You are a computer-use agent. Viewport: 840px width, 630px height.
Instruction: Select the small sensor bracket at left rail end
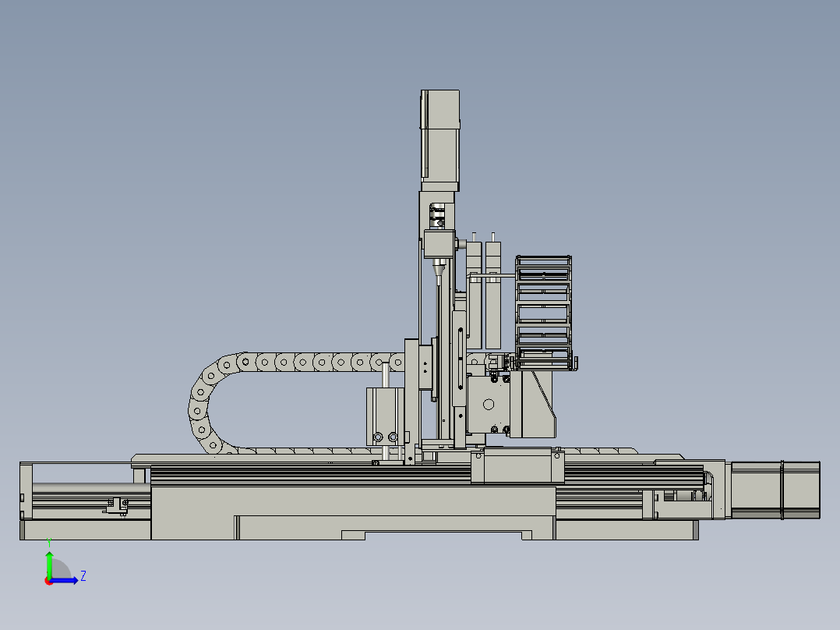pyautogui.click(x=117, y=505)
